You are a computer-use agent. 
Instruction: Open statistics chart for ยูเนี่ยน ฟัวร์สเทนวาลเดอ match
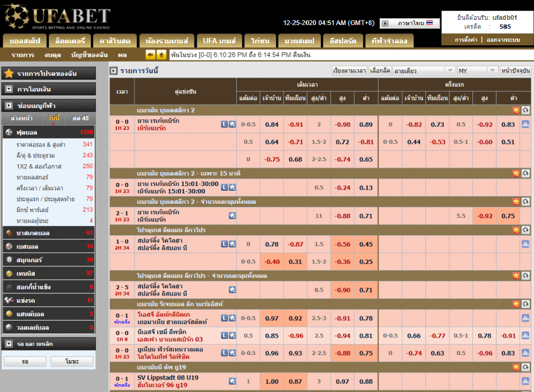(526, 353)
